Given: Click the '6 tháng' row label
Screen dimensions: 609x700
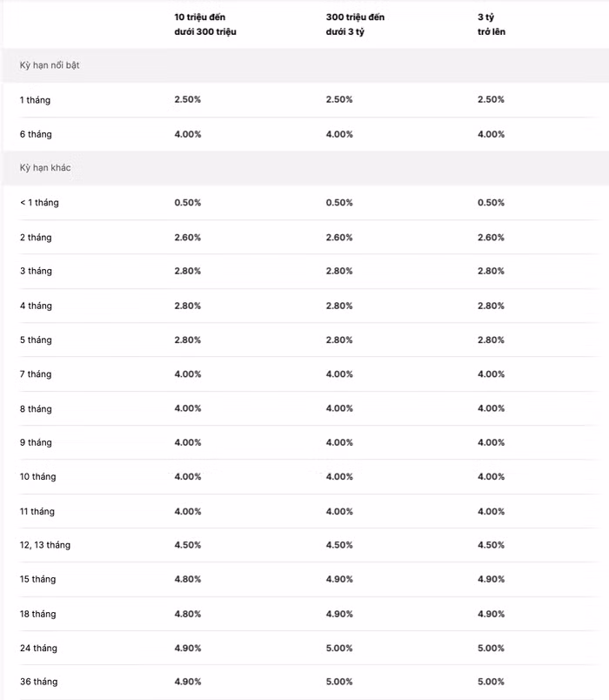Looking at the screenshot, I should pos(36,134).
